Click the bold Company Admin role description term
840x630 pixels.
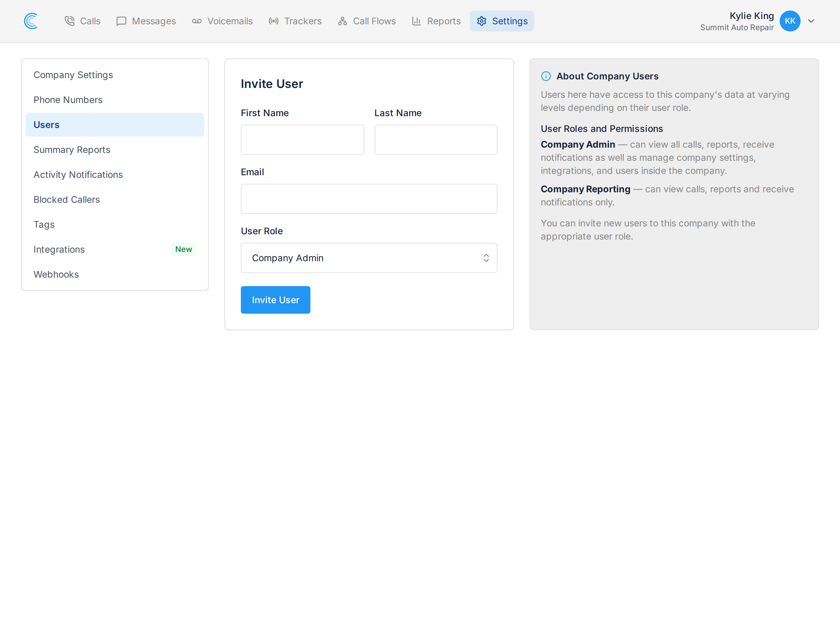coord(577,145)
